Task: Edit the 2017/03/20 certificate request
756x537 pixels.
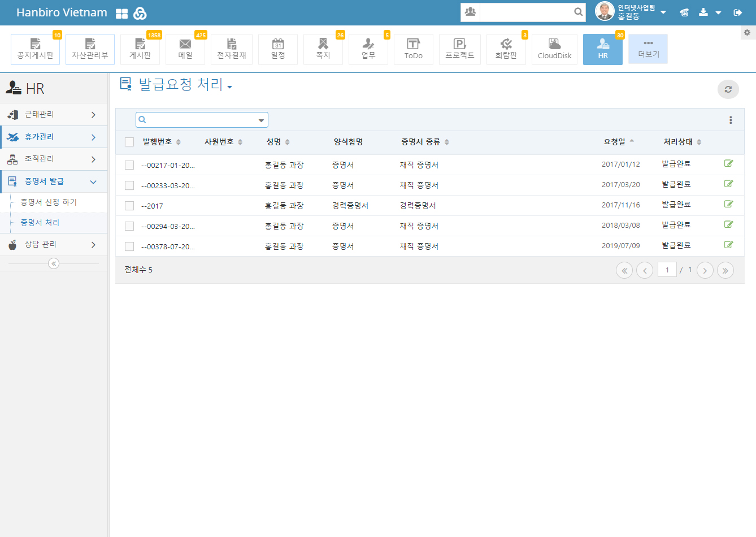Action: click(x=729, y=184)
